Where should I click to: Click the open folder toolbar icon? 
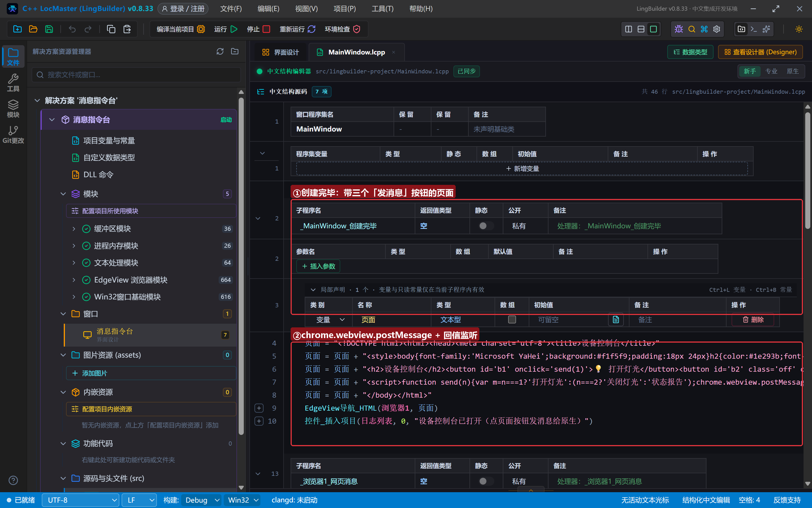(x=33, y=29)
